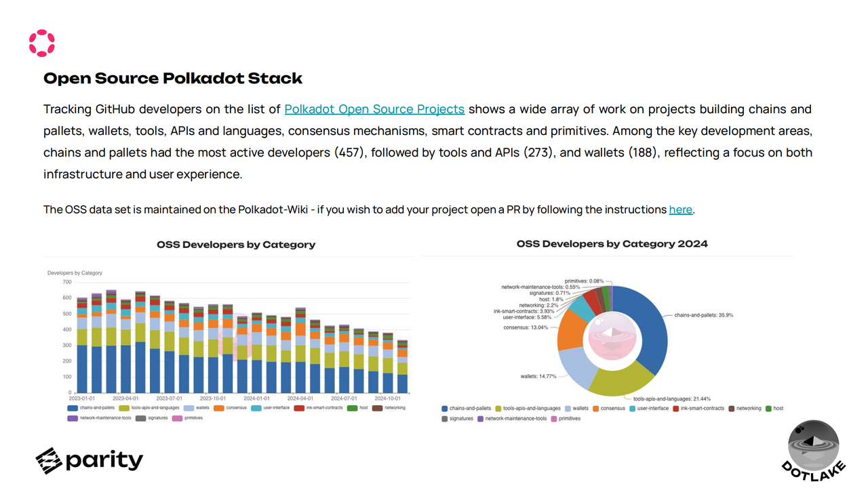868x488 pixels.
Task: Click the 'consensus: 13.04%' label
Action: pos(526,327)
